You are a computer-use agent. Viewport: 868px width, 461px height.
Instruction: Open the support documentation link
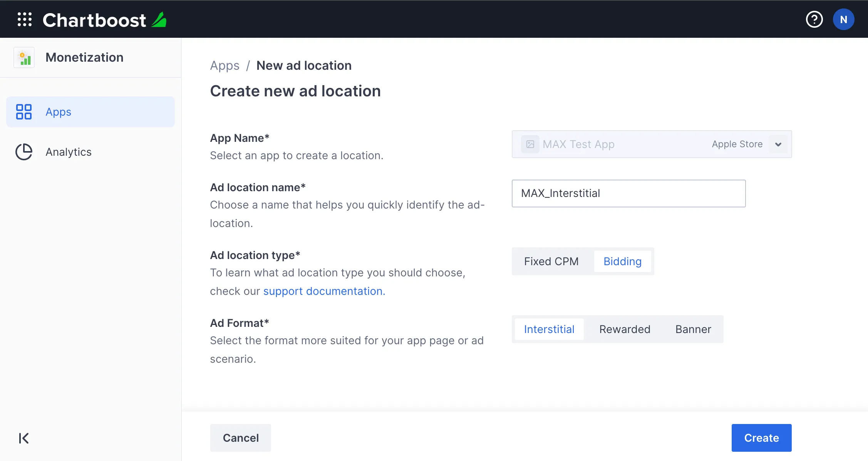323,291
